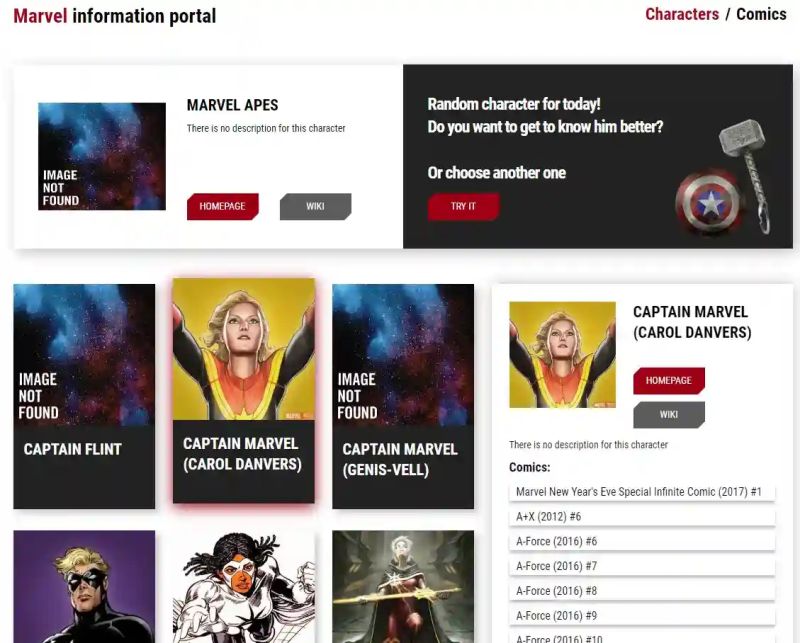This screenshot has width=800, height=643.
Task: Select the white-costumed spider heroine character card
Action: click(244, 586)
